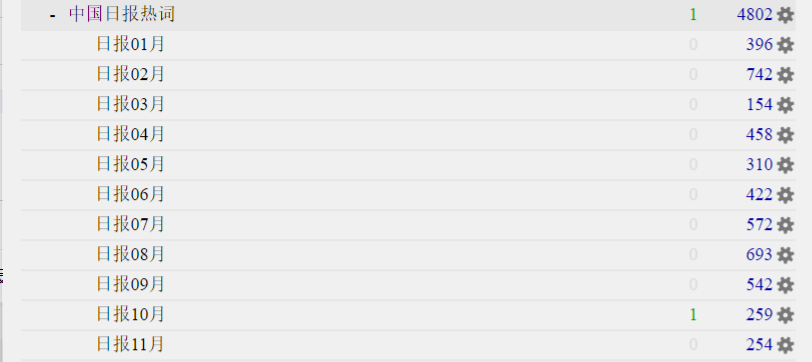This screenshot has width=812, height=362.
Task: Open gear options for 日报09月
Action: pyautogui.click(x=786, y=285)
